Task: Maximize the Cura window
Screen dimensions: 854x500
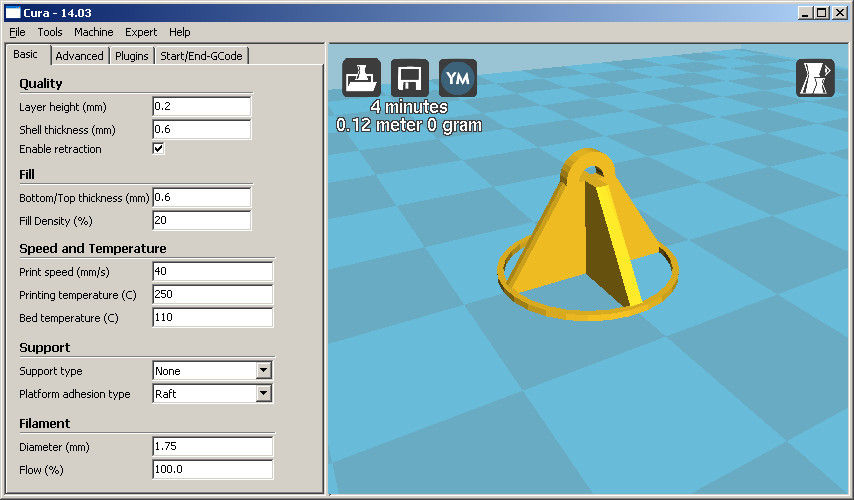Action: coord(822,13)
